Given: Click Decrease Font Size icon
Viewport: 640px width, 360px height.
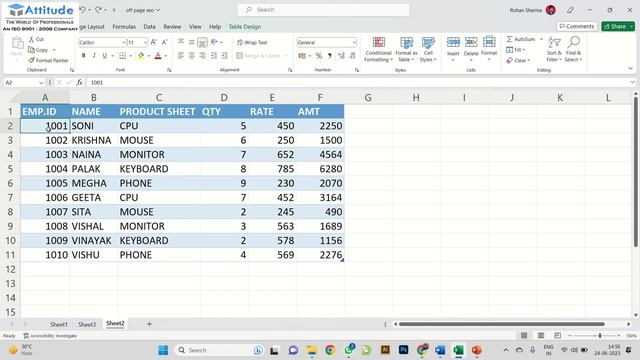Looking at the screenshot, I should pyautogui.click(x=164, y=42).
